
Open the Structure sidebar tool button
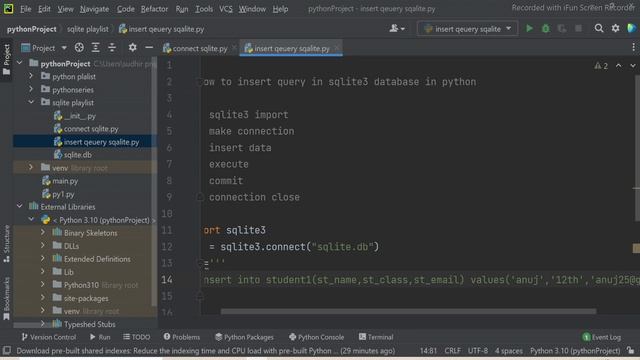click(7, 244)
